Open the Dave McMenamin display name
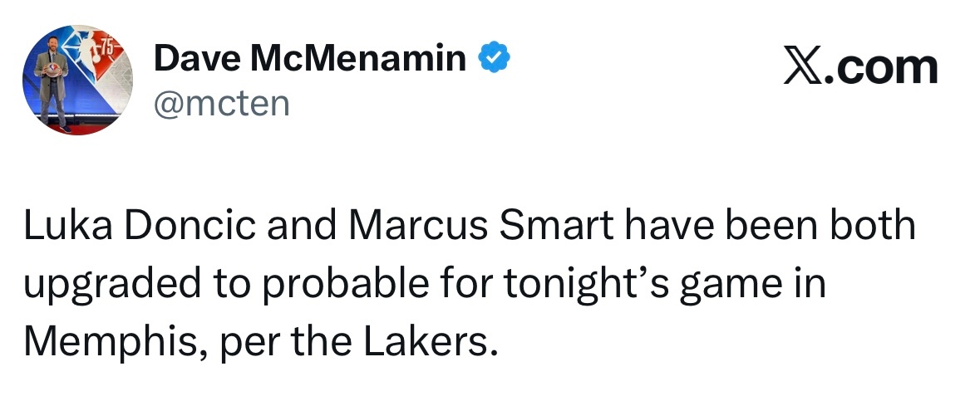This screenshot has height=396, width=980. (309, 58)
